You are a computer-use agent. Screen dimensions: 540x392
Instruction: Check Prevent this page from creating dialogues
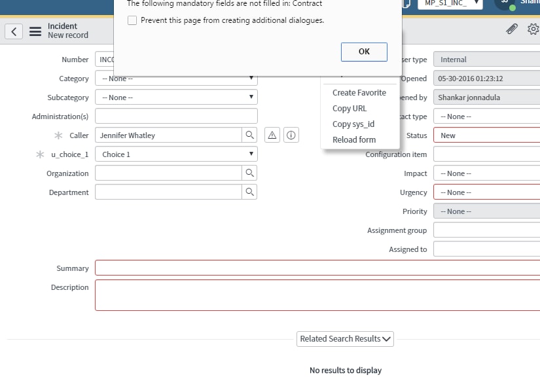132,20
